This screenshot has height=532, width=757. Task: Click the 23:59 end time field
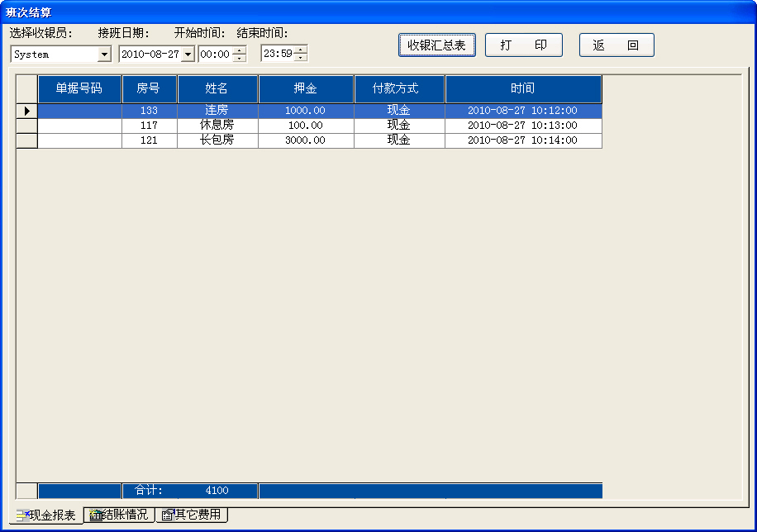click(x=278, y=53)
